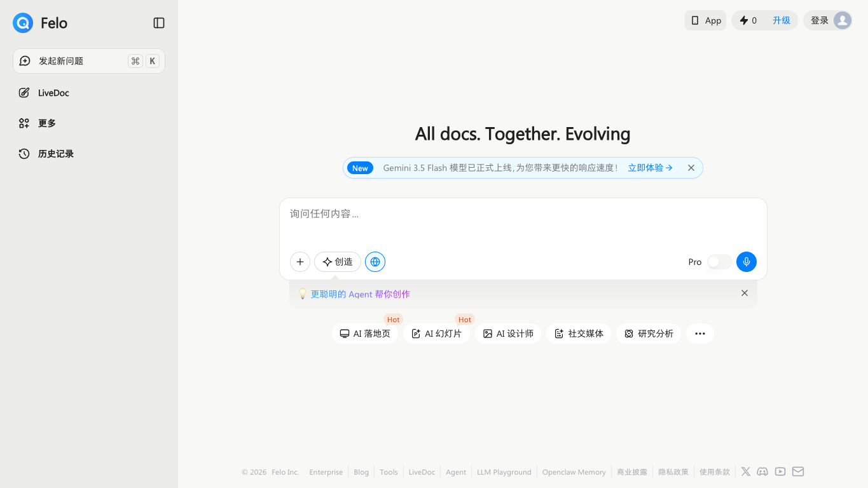Click the headline All docs. Together. Evolving
This screenshot has height=488, width=868.
(523, 134)
